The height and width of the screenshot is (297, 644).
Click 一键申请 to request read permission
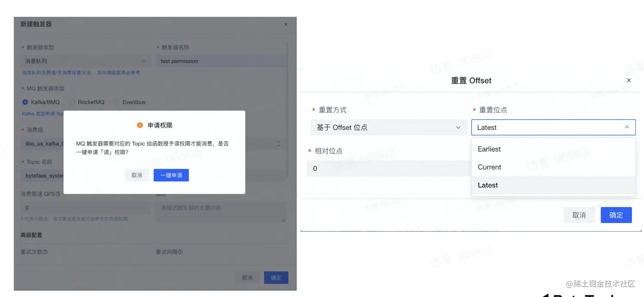171,175
